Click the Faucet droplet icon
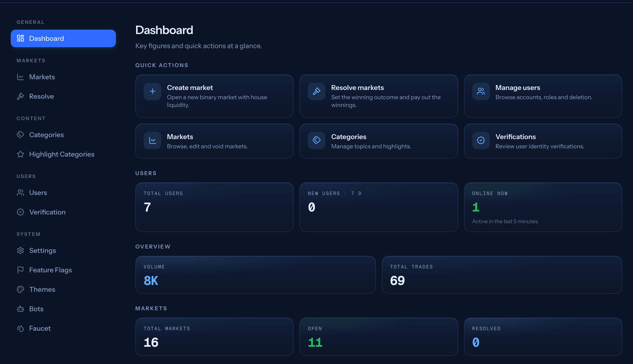Screen dimensions: 633x364 [x=20, y=328]
